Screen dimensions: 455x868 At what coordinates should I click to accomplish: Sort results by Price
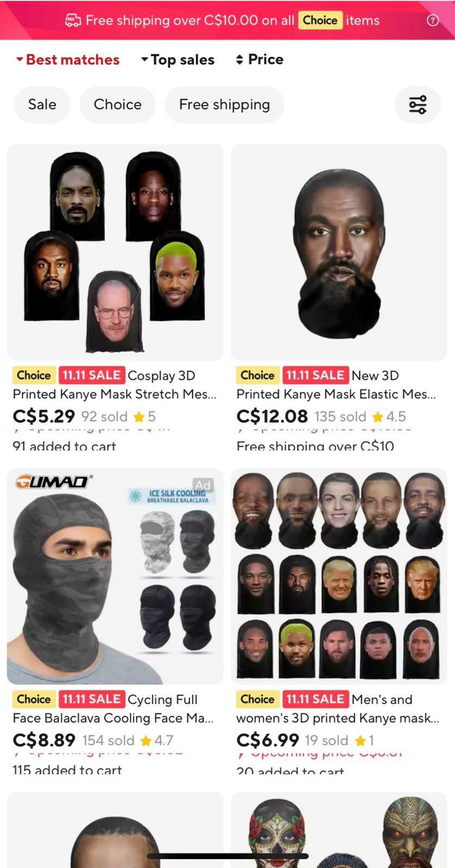(260, 60)
